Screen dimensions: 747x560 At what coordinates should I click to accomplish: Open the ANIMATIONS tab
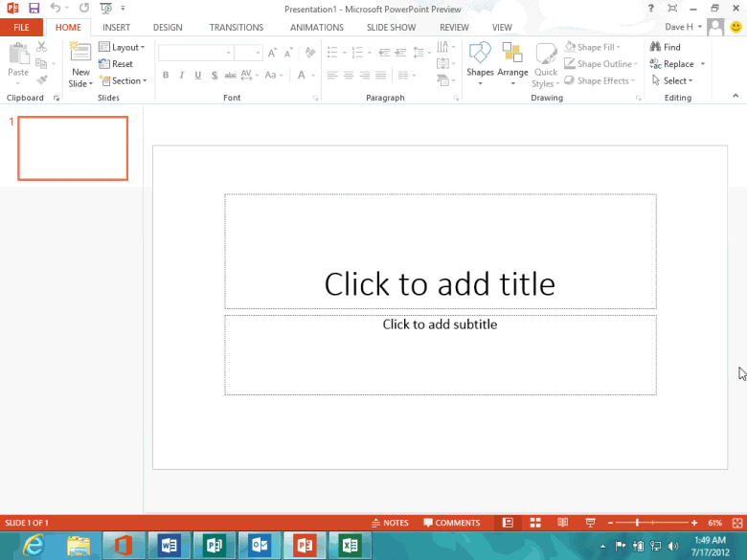click(x=317, y=28)
